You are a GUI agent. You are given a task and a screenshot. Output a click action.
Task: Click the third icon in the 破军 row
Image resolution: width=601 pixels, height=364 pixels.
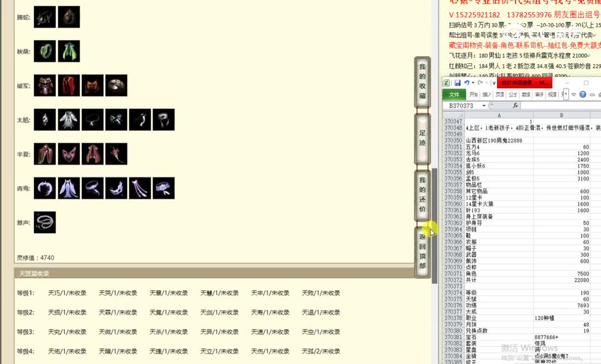(93, 85)
